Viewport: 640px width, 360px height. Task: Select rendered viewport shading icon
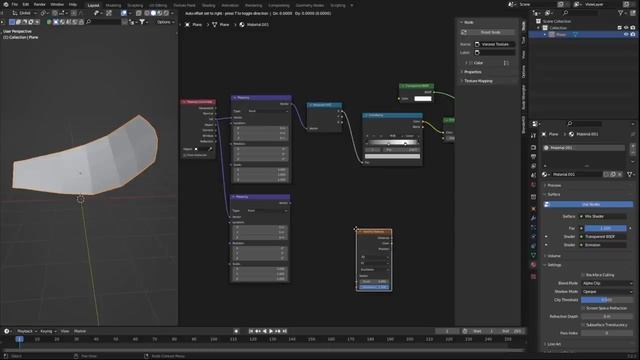click(166, 13)
